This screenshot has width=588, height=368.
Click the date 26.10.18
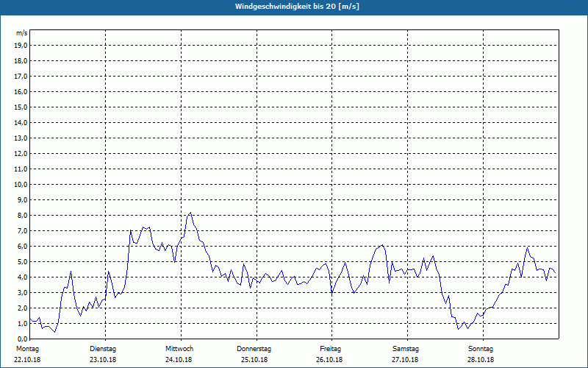click(329, 360)
